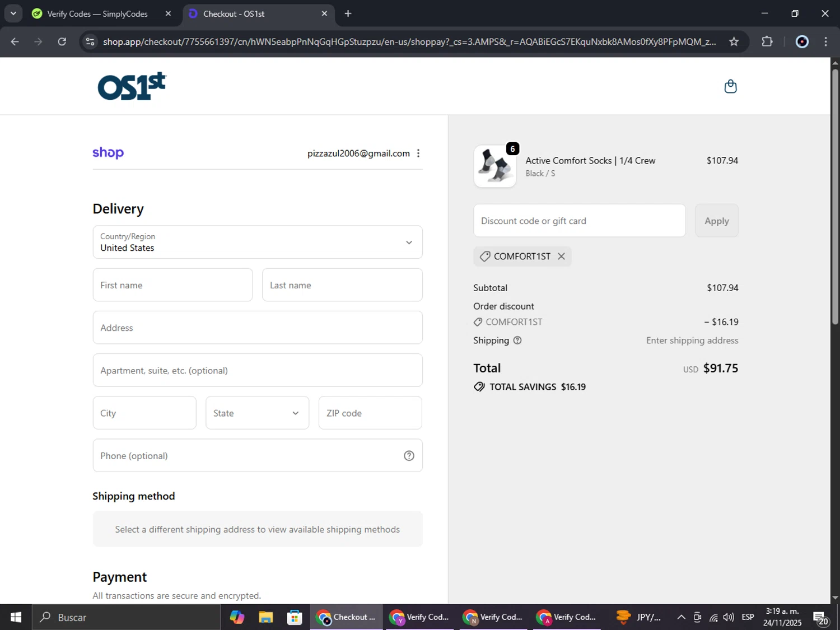Open tab search dropdown arrow
The image size is (840, 630).
coord(13,13)
